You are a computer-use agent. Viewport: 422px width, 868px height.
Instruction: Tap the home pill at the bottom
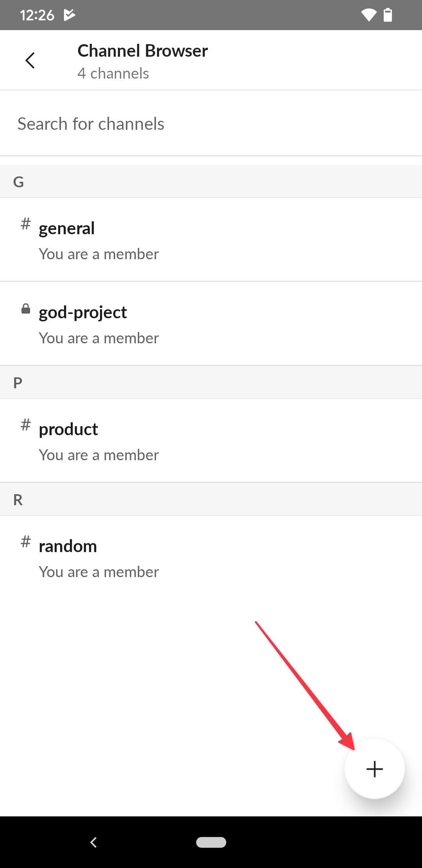click(211, 843)
